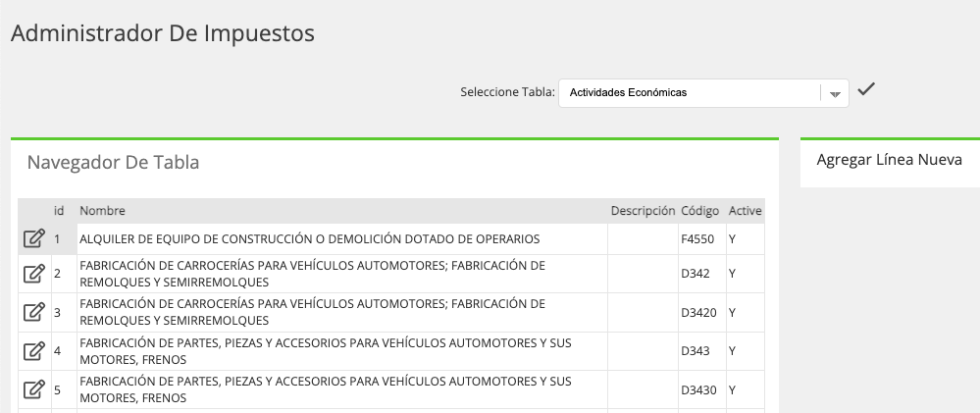
Task: Click the Código column header
Action: click(x=700, y=211)
